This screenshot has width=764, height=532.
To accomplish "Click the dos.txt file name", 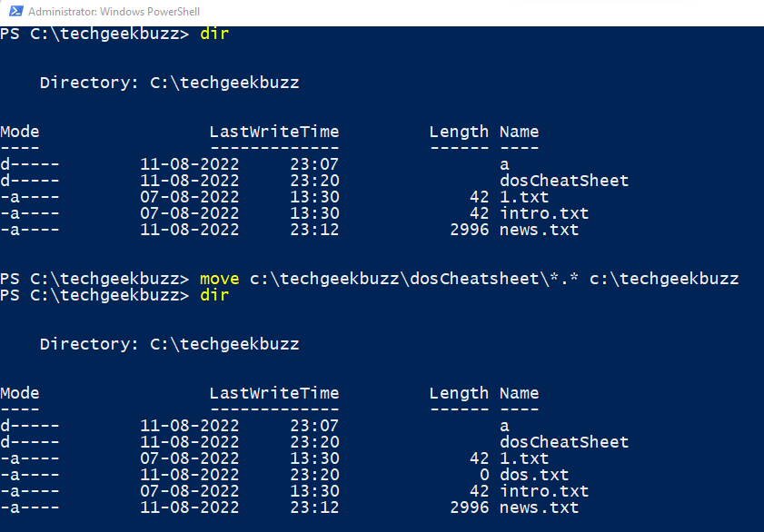I will coord(534,475).
